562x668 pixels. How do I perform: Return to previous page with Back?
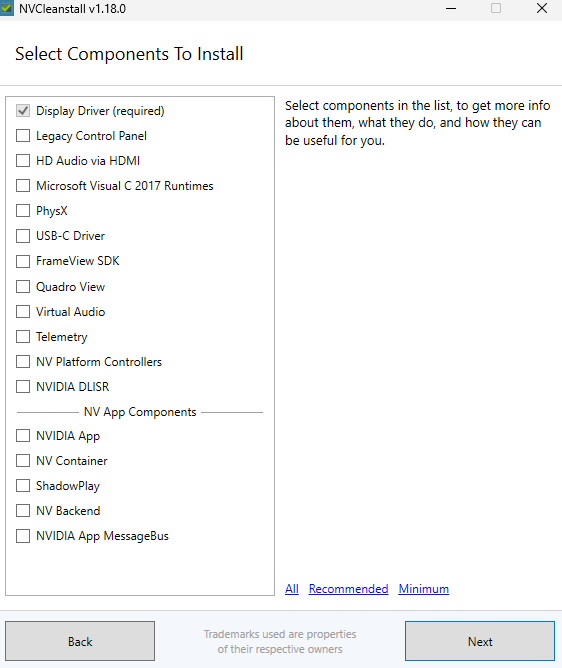[80, 641]
